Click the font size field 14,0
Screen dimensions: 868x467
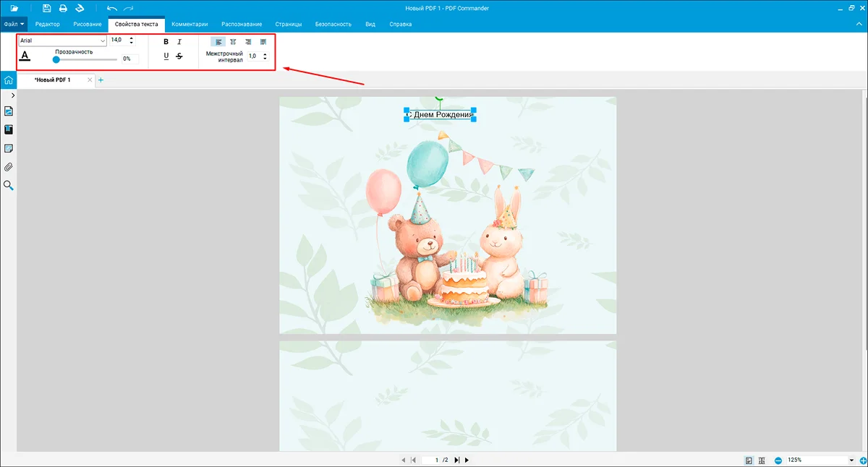(x=118, y=41)
